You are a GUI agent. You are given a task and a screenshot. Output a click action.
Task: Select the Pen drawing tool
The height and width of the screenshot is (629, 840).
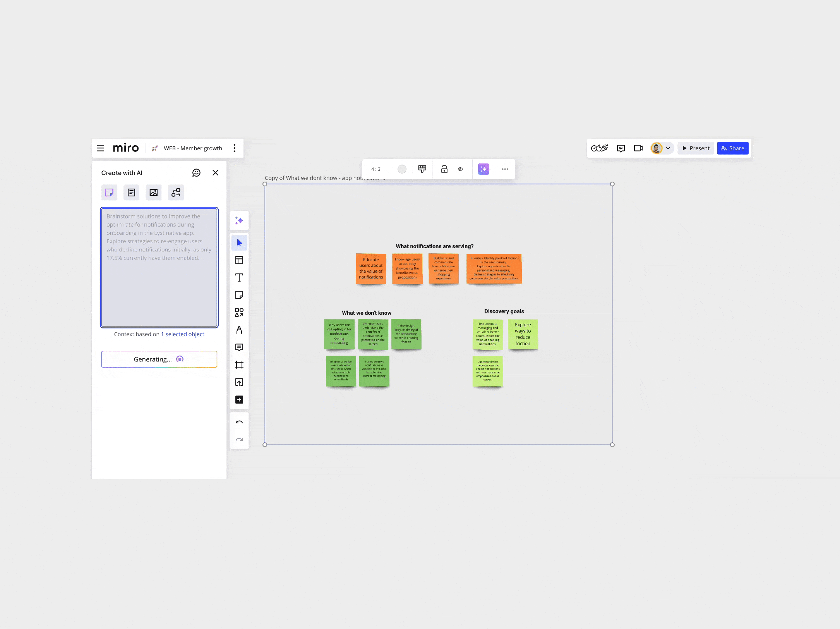239,330
